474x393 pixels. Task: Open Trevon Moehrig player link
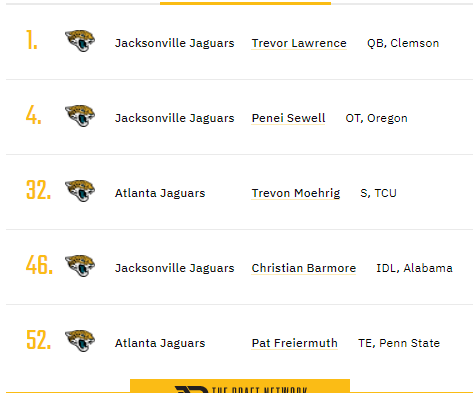tap(296, 193)
